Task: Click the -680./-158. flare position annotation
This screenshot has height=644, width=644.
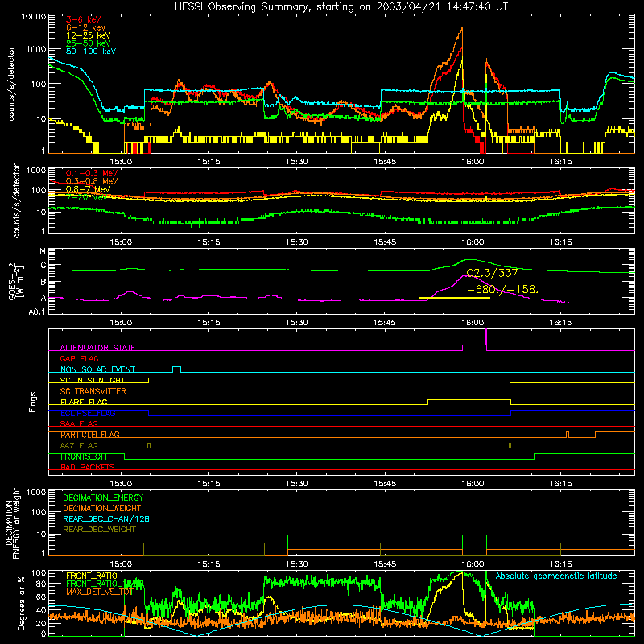Action: tap(502, 289)
